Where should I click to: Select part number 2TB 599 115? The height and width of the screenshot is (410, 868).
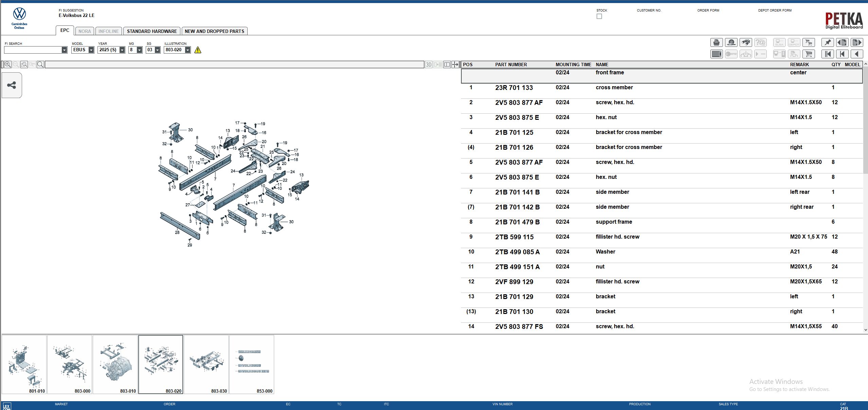click(x=514, y=237)
